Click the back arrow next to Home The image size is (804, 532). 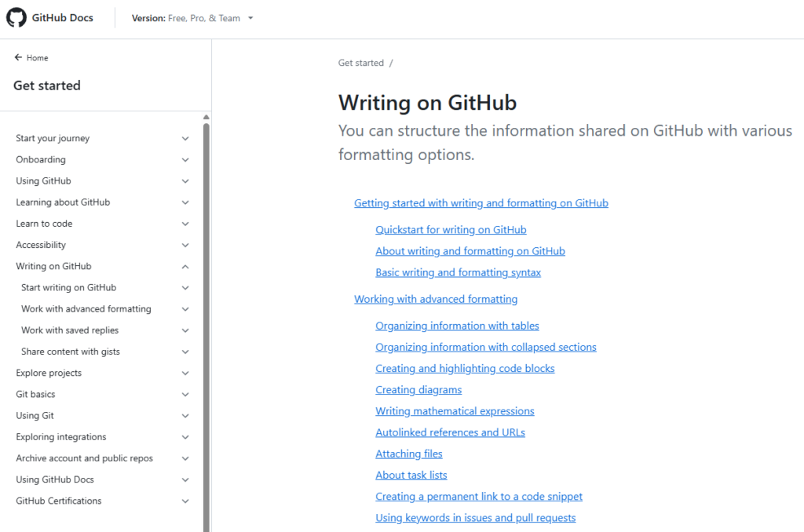[17, 57]
